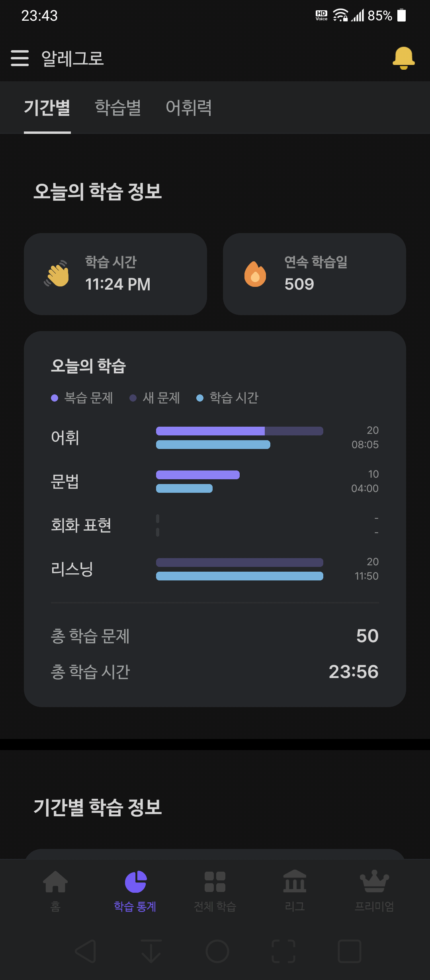Image resolution: width=430 pixels, height=980 pixels.
Task: Tap the yellow notification bell
Action: (x=404, y=58)
